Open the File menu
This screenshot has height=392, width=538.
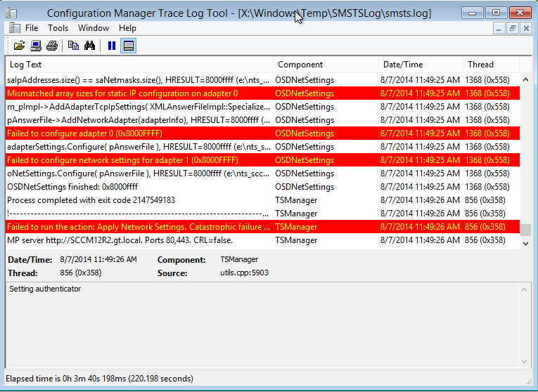tap(32, 28)
